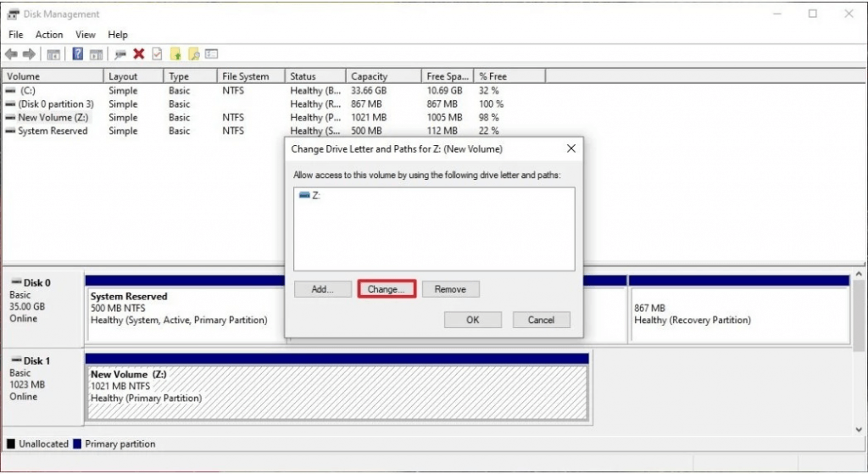The height and width of the screenshot is (474, 868).
Task: Click the Properties checkmark page icon
Action: coord(157,53)
